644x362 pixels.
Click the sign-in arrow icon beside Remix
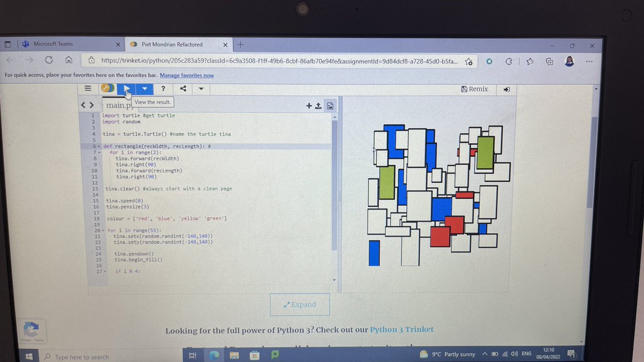tap(507, 90)
